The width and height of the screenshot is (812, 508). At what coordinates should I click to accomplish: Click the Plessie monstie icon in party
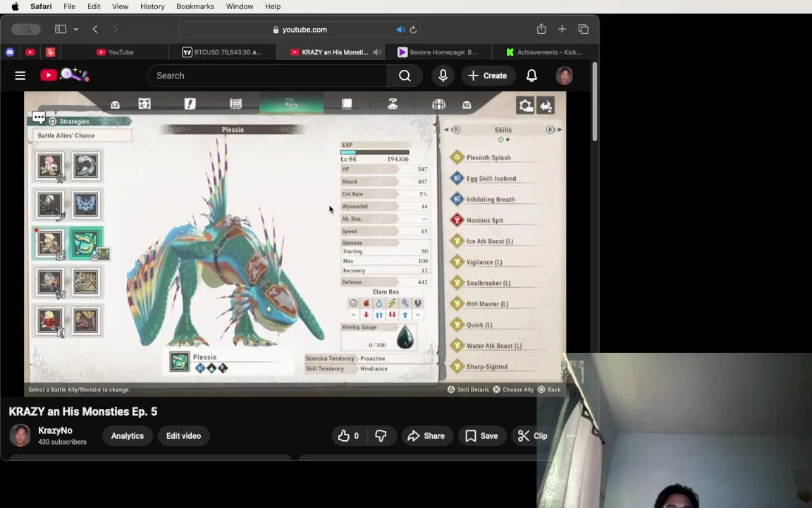86,243
